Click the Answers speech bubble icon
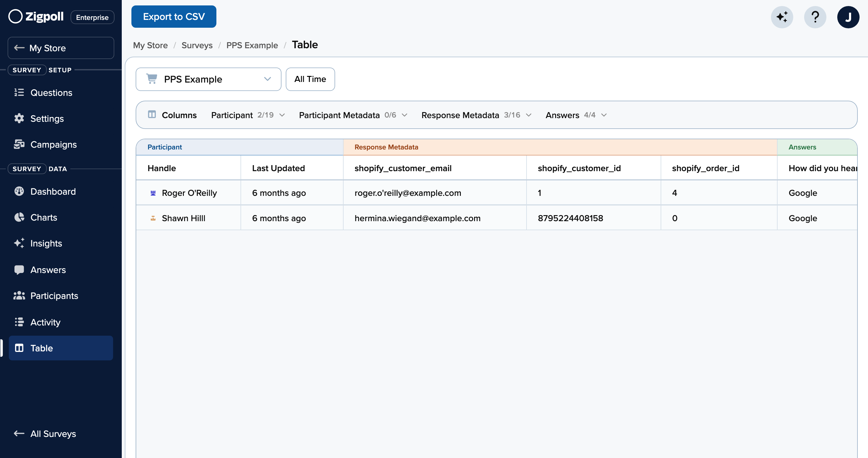This screenshot has width=868, height=458. tap(19, 270)
